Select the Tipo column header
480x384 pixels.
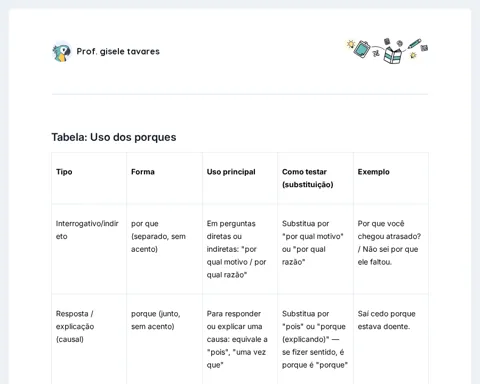[x=64, y=172]
